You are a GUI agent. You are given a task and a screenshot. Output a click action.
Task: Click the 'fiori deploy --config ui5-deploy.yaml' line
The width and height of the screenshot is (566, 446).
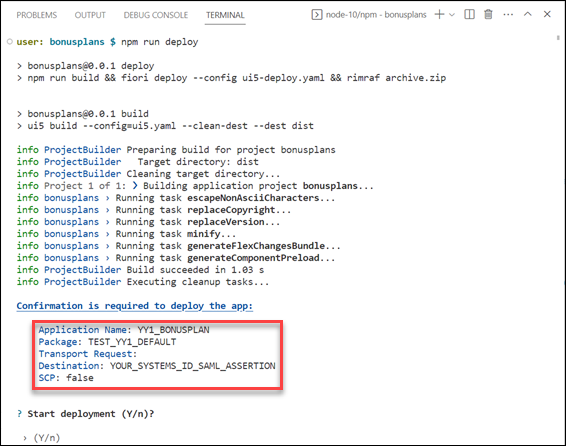(231, 78)
